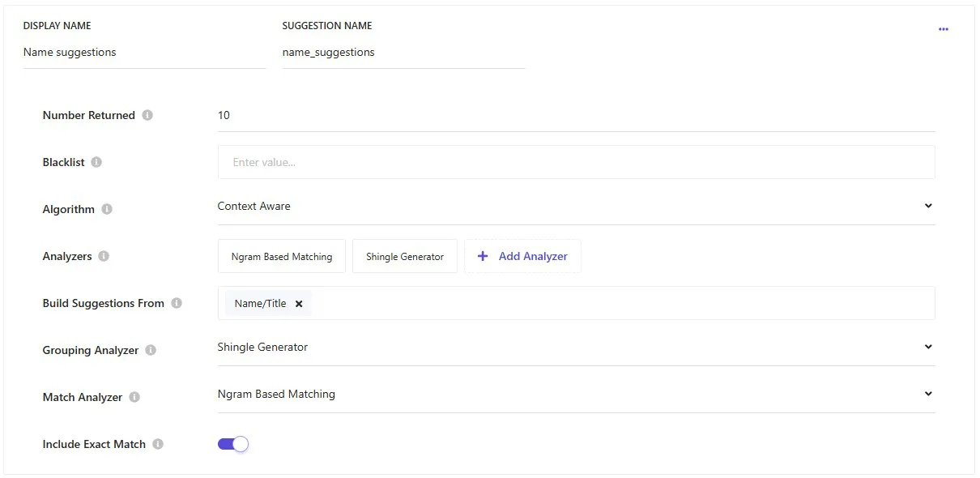This screenshot has height=478, width=980.
Task: Click the Add Analyzer button
Action: click(522, 256)
